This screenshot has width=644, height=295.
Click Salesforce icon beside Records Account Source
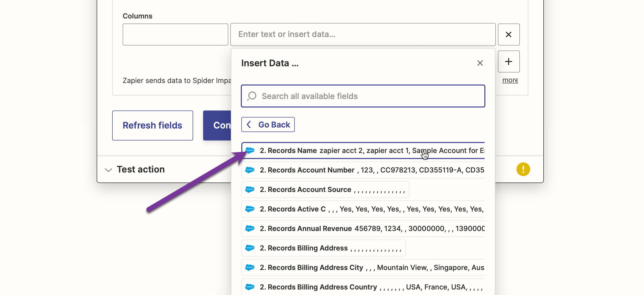[x=250, y=189]
